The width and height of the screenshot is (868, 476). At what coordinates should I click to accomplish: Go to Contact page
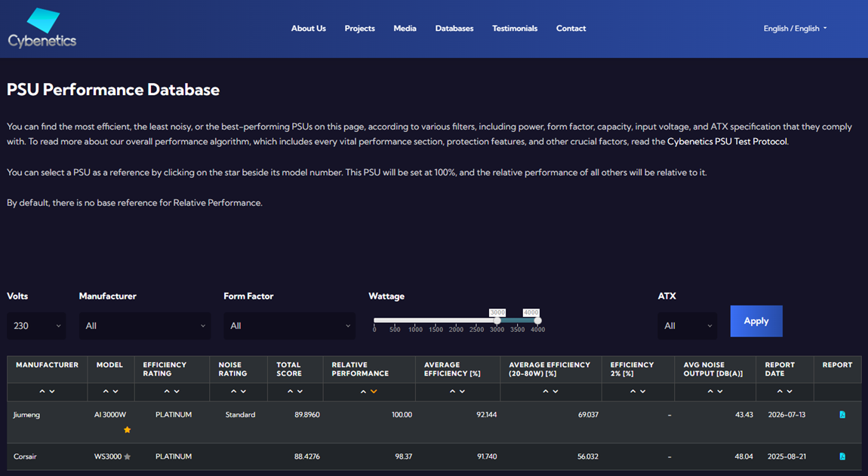571,28
